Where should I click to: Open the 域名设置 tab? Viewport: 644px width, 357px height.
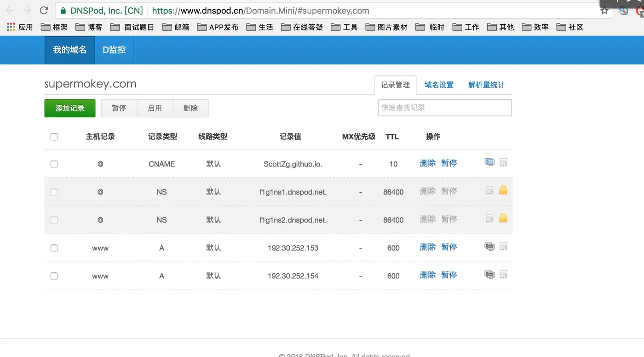click(x=439, y=85)
